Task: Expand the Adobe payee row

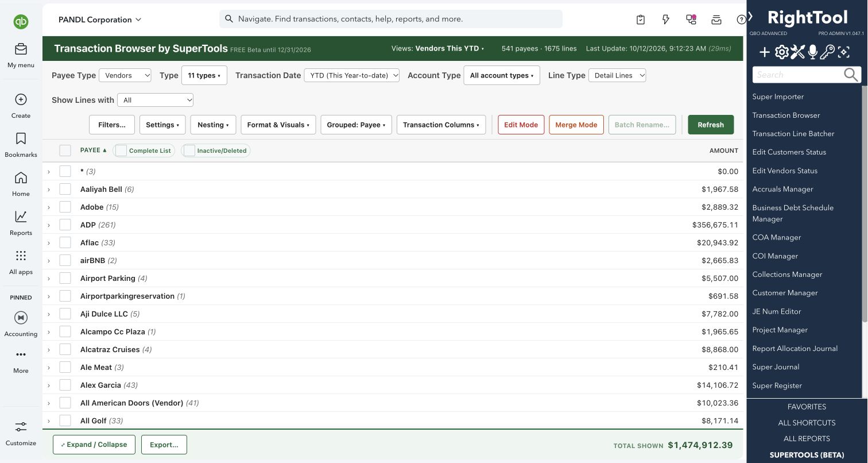Action: 49,207
